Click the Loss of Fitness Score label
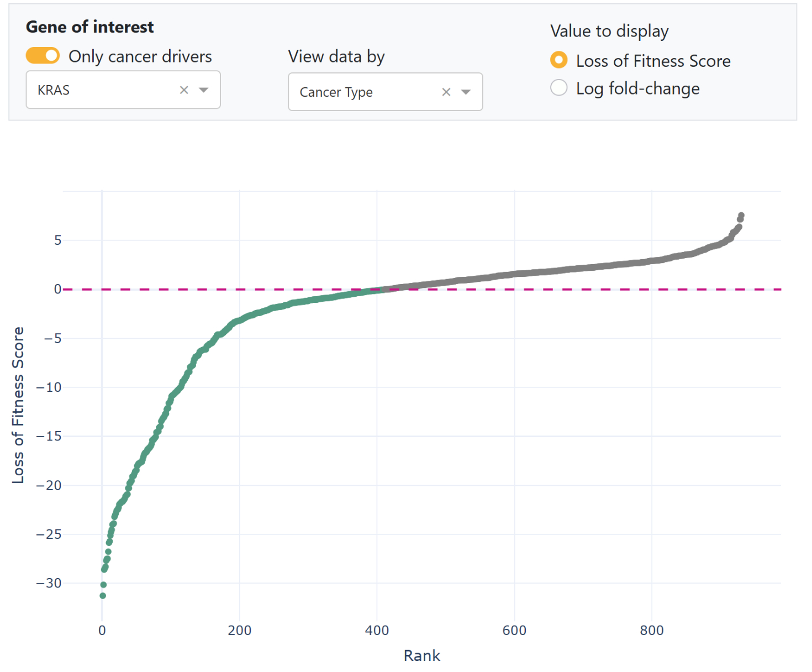This screenshot has height=672, width=812. click(x=653, y=61)
